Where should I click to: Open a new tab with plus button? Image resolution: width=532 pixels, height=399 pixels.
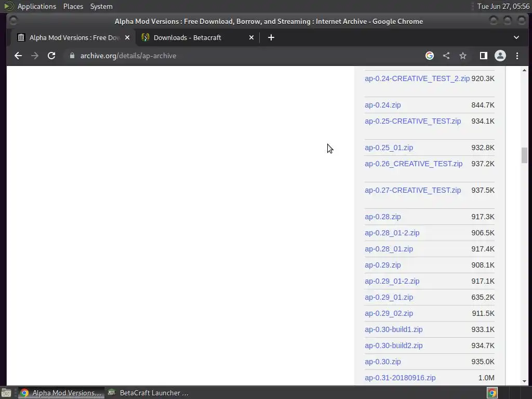[271, 37]
